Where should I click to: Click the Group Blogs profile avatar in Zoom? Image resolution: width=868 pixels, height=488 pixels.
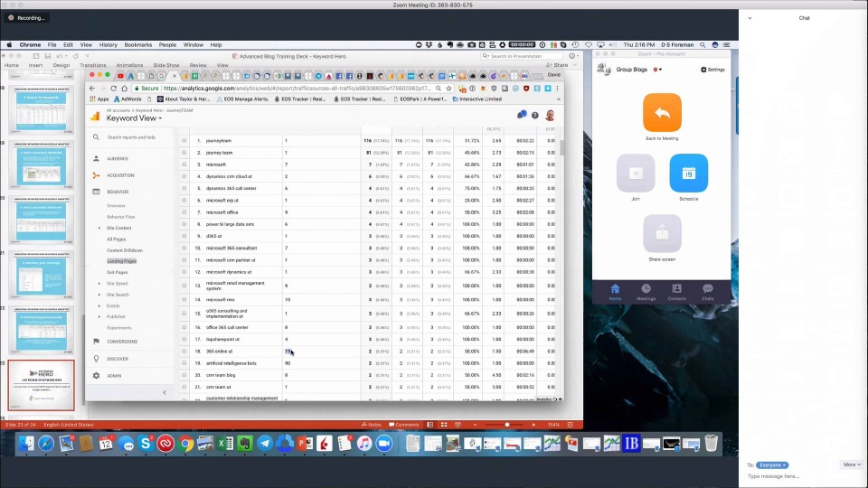point(604,70)
